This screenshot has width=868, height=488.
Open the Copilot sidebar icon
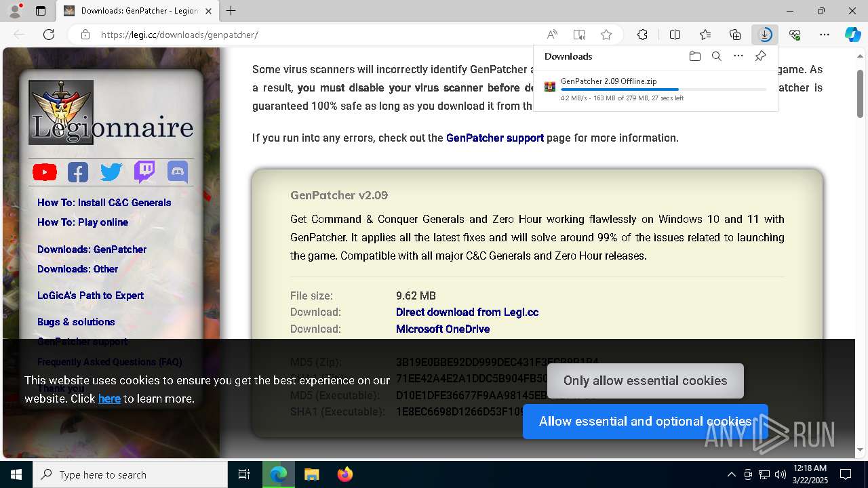point(852,35)
